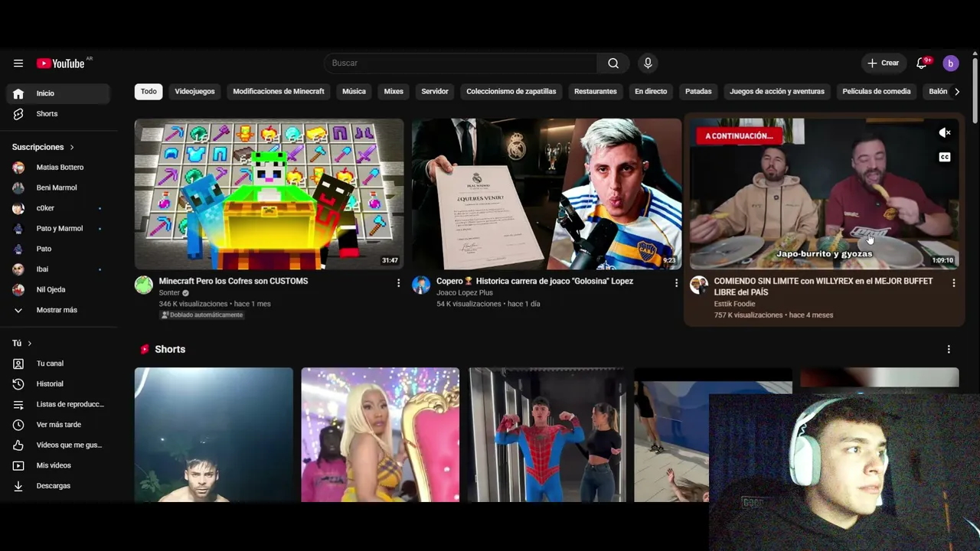Select the Mixes filter chip
The image size is (980, 551).
(x=394, y=92)
